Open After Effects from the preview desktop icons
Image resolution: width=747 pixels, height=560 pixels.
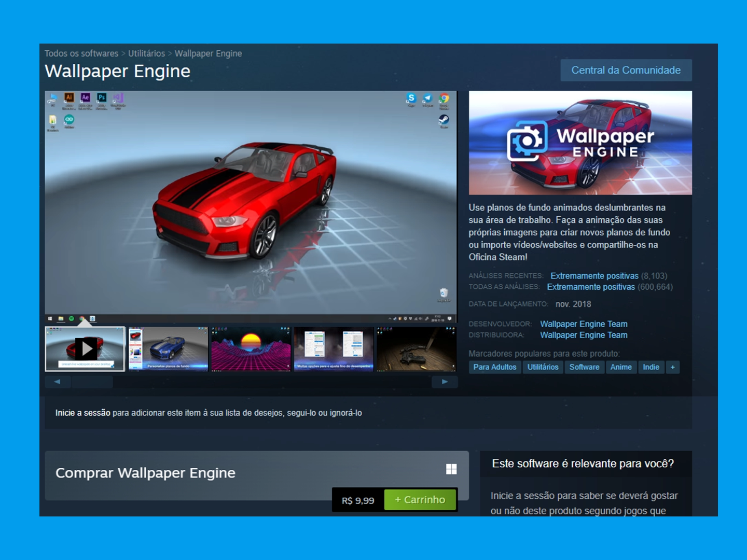pos(86,97)
